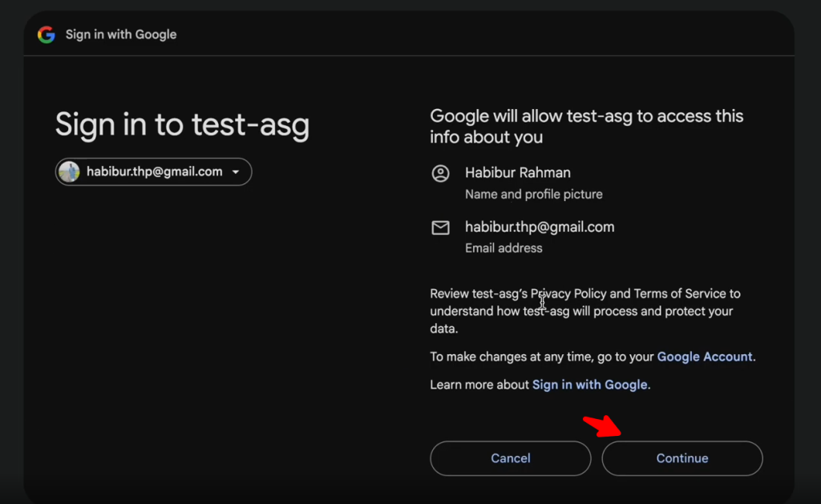This screenshot has width=821, height=504.
Task: Expand the account selector dropdown arrow
Action: point(236,172)
